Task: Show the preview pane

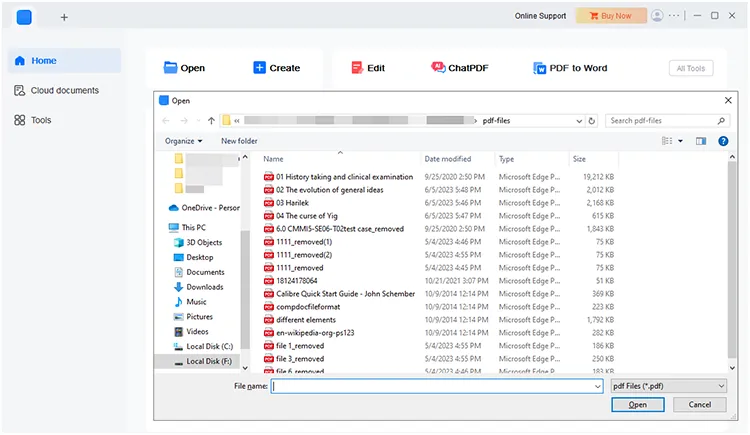Action: (x=701, y=141)
